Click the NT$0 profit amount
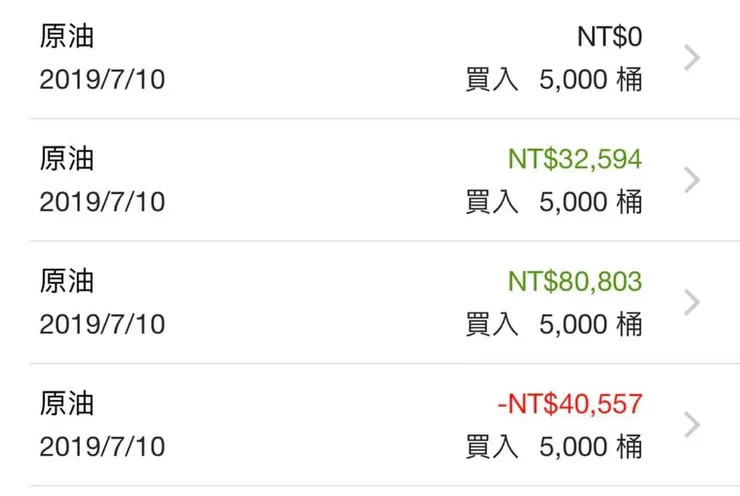Viewport: 740px width, 496px height. coord(609,37)
